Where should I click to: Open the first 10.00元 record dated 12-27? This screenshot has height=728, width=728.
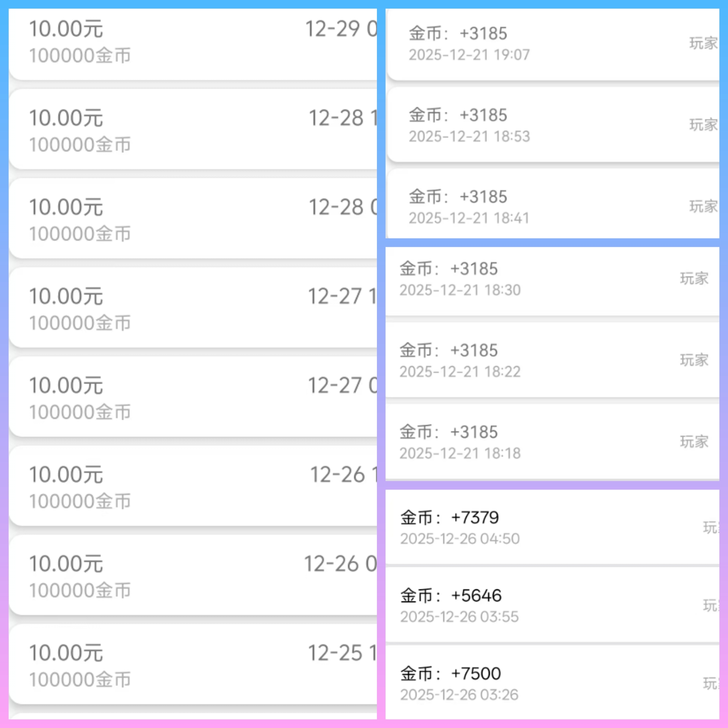[x=193, y=308]
